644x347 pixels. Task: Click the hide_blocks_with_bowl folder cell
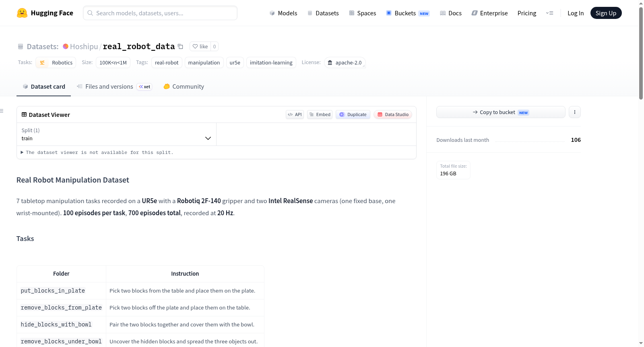[61, 324]
